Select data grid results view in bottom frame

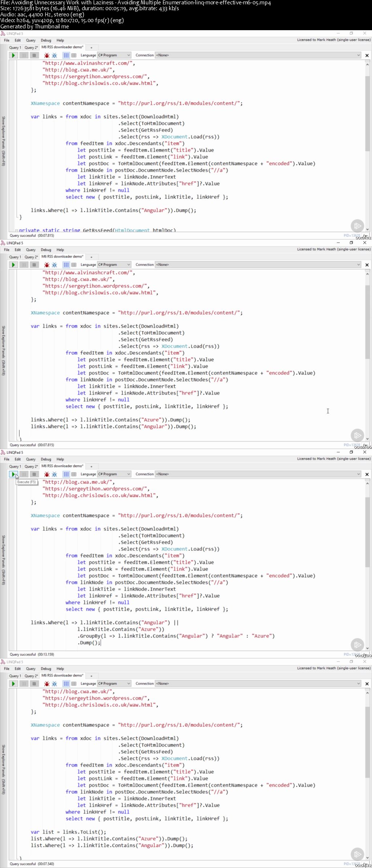coord(74,684)
